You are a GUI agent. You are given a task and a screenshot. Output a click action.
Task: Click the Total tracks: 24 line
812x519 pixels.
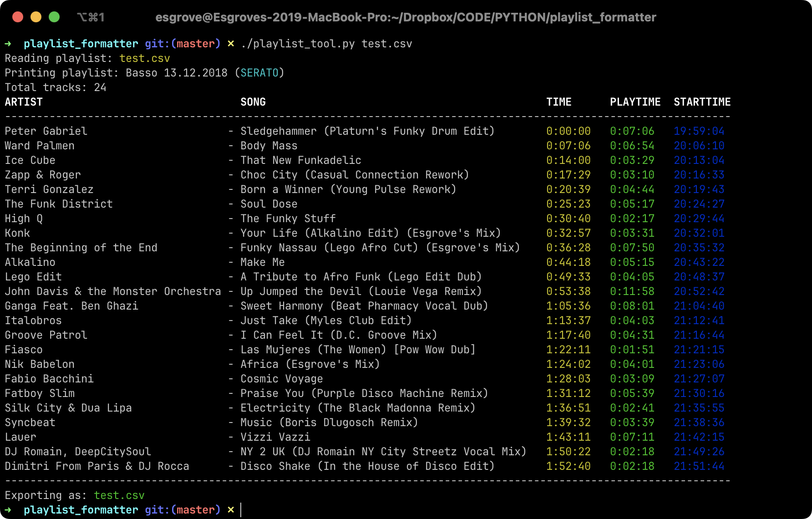pos(56,87)
